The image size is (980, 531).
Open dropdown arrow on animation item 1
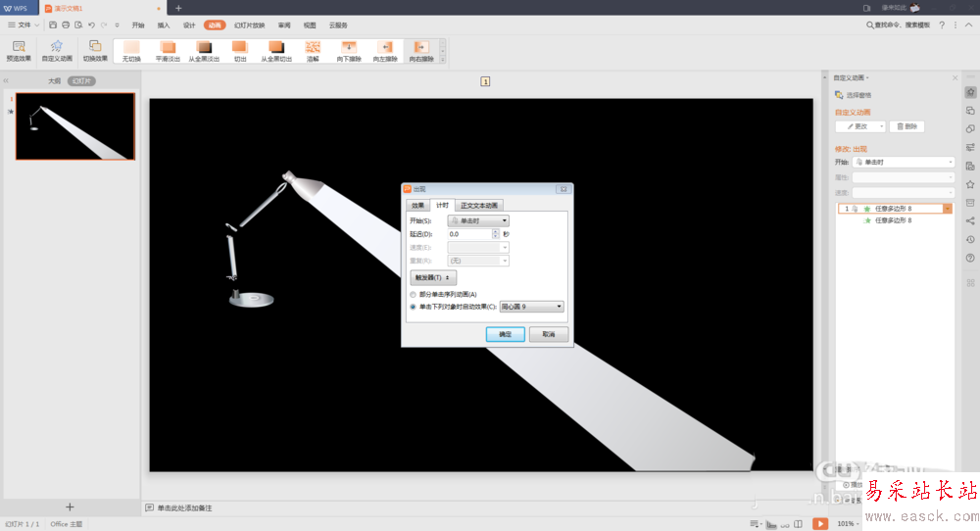[948, 209]
